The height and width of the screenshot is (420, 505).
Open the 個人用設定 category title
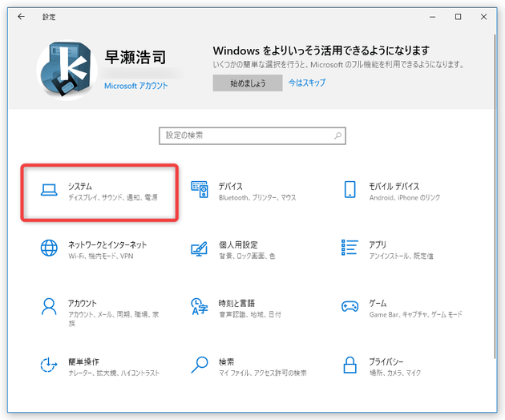tap(238, 244)
